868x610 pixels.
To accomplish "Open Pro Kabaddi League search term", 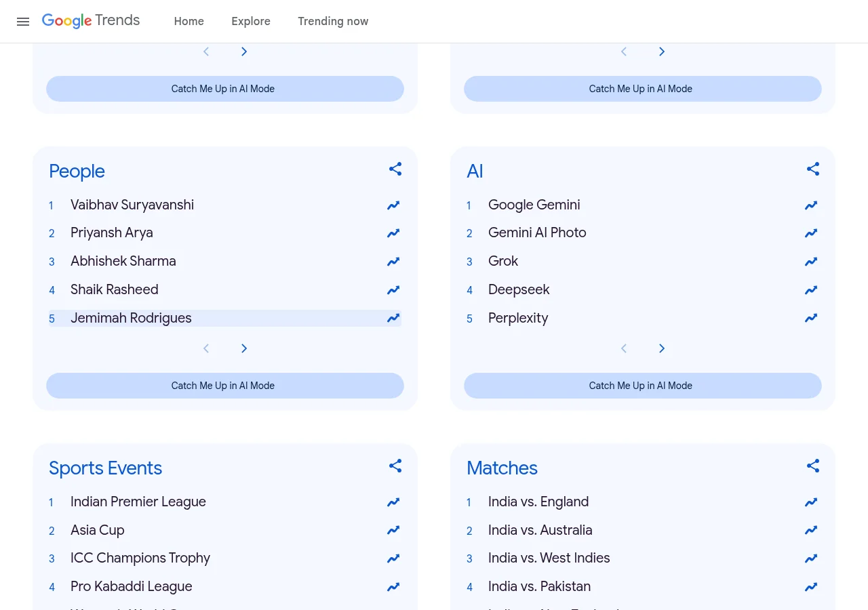I will point(132,586).
